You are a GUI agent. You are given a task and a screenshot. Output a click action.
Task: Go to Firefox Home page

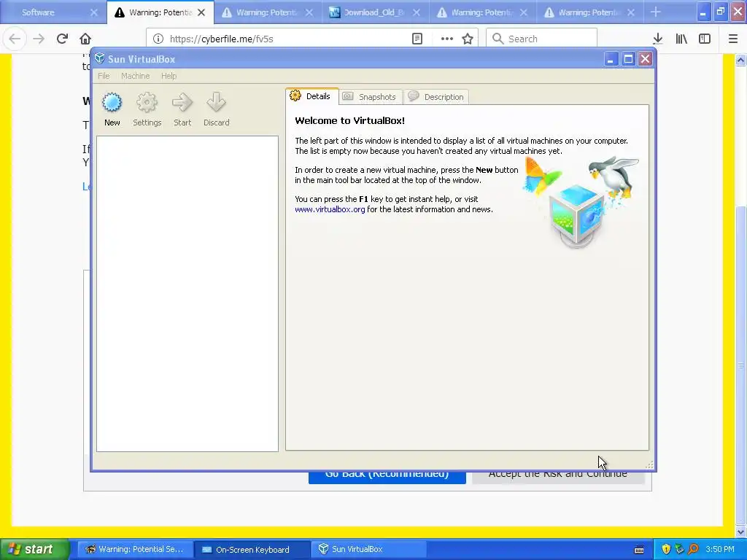(85, 39)
